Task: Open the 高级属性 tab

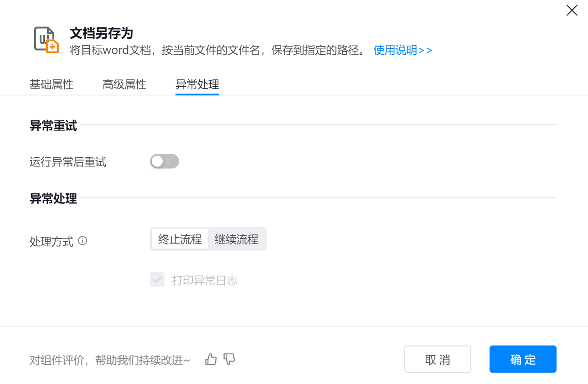Action: [x=124, y=84]
